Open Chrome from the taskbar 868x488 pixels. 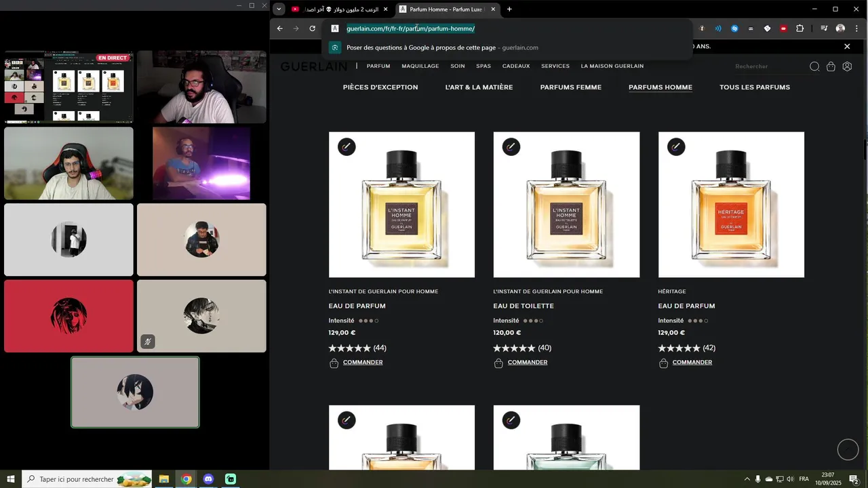click(x=186, y=479)
